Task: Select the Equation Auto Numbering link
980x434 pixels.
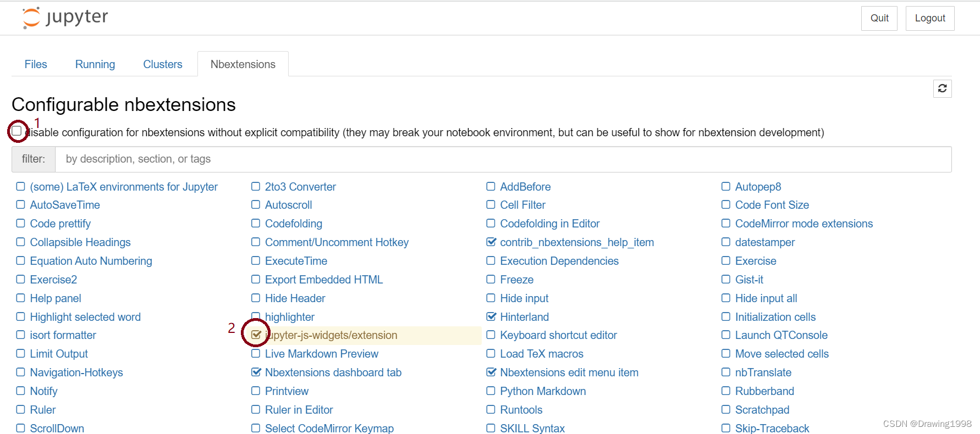Action: click(x=91, y=261)
